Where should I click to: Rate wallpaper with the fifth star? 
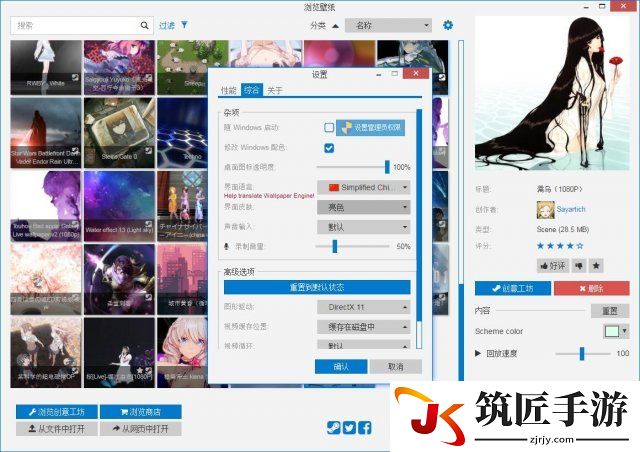(x=580, y=246)
